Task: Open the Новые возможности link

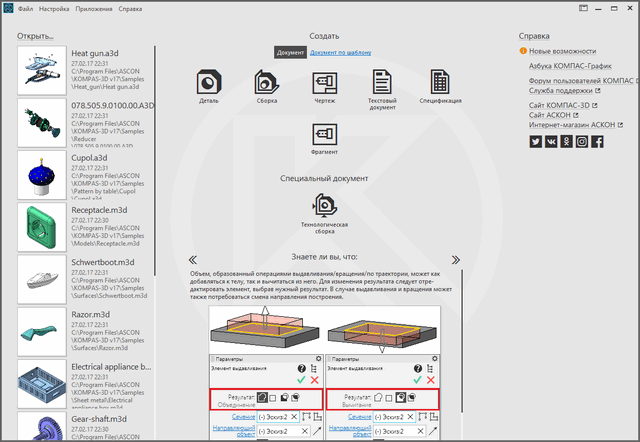Action: [562, 51]
